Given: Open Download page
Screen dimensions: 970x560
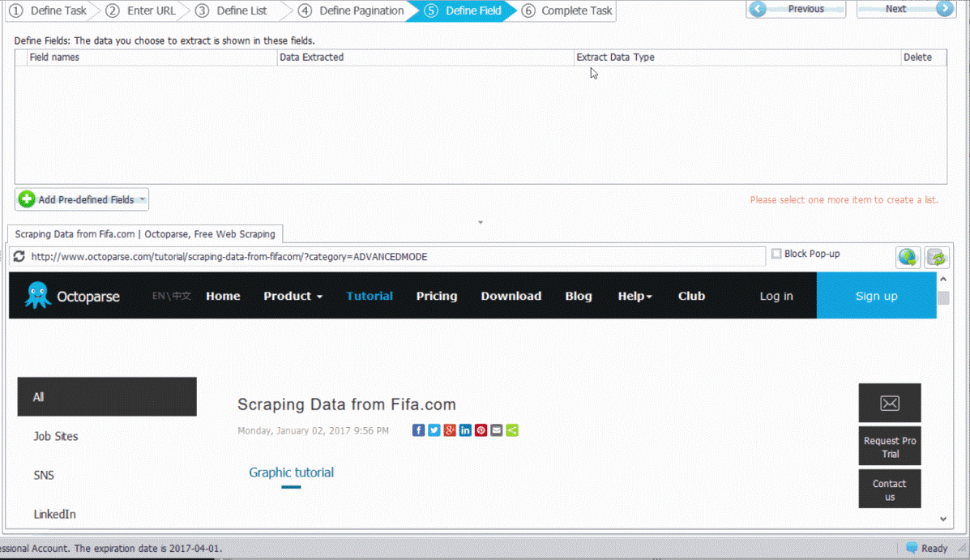Looking at the screenshot, I should tap(511, 296).
